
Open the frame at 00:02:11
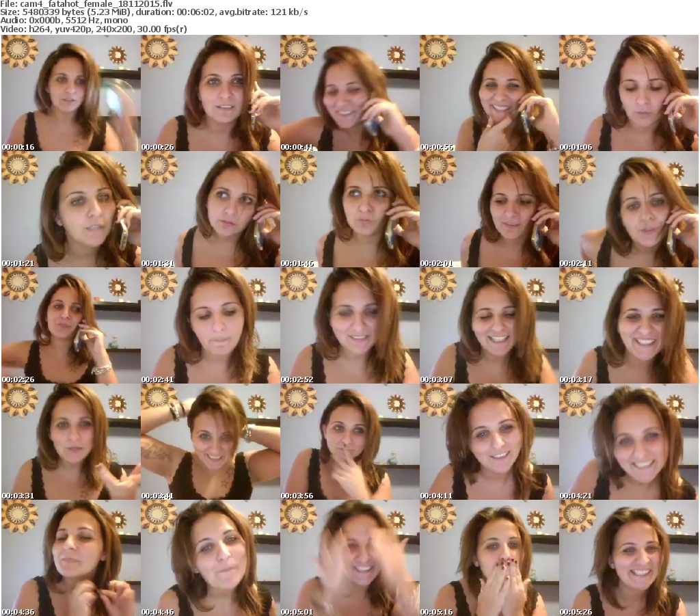[629, 209]
